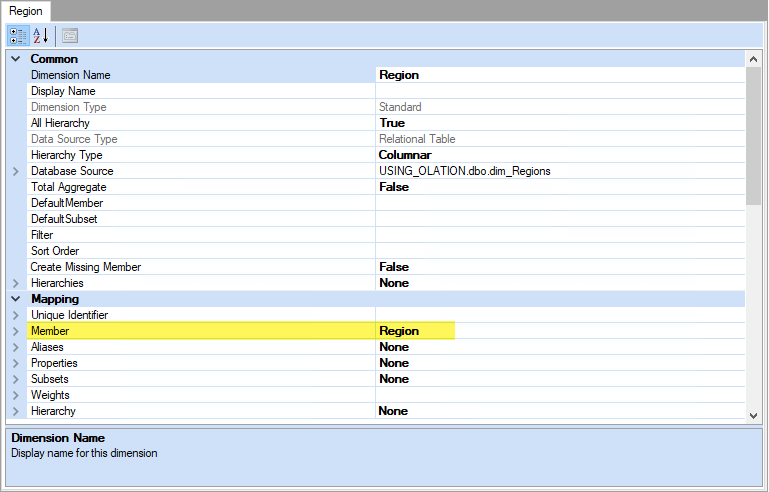Expand the Weights property row
Screen dimensions: 769x492
(x=15, y=395)
